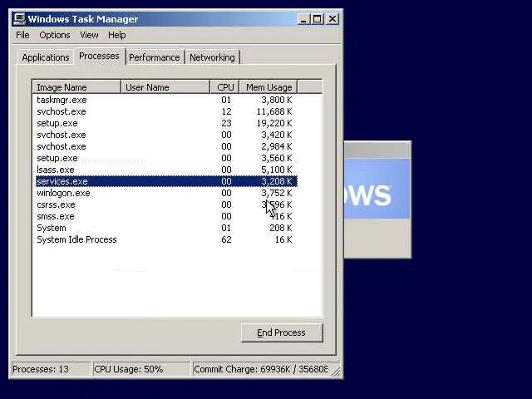Screen dimensions: 532x399
Task: Click the 5,100 K memory value
Action: coord(277,170)
